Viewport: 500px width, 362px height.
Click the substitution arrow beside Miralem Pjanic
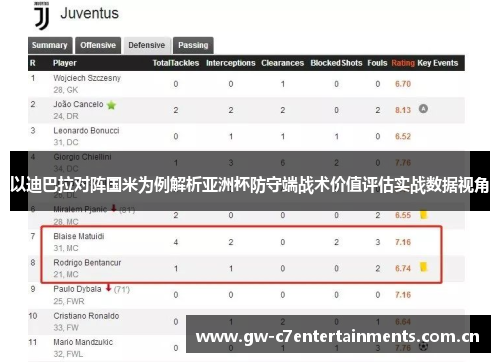click(x=114, y=208)
